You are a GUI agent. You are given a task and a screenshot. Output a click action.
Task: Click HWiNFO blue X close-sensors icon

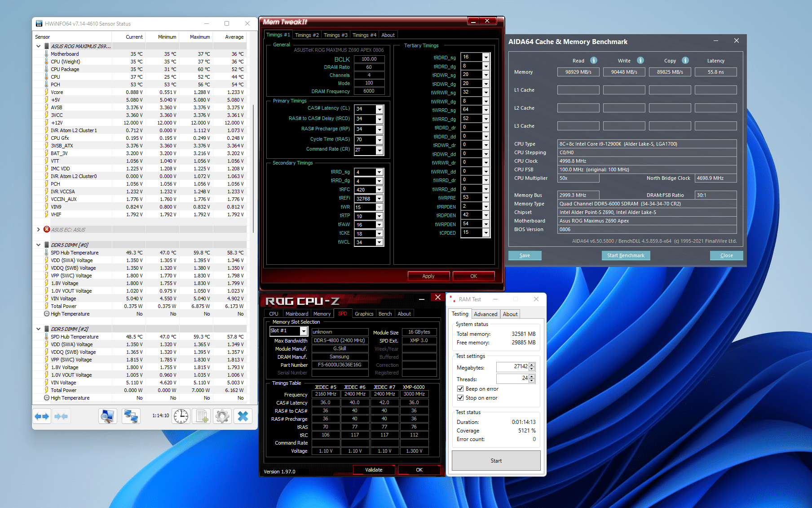coord(243,416)
